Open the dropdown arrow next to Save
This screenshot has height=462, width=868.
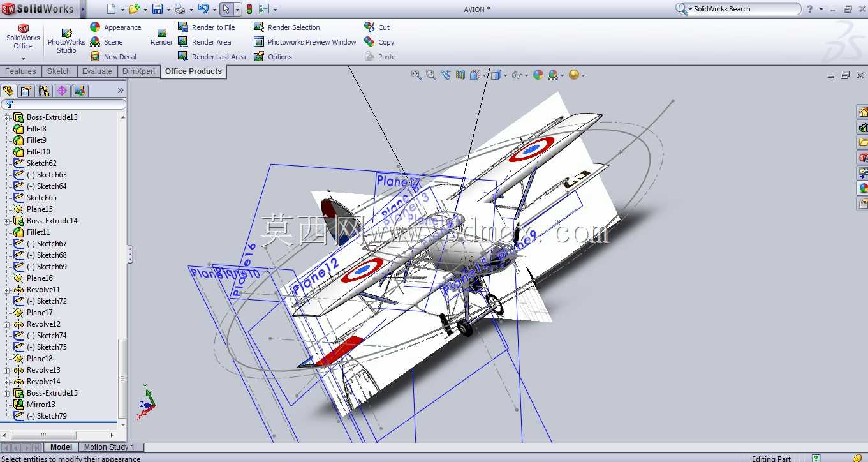tap(168, 10)
